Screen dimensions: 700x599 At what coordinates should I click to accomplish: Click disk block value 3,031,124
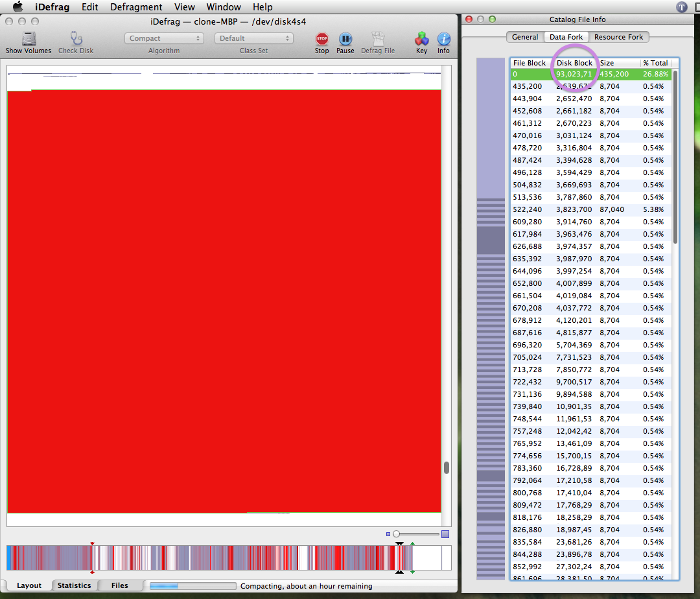tap(574, 135)
